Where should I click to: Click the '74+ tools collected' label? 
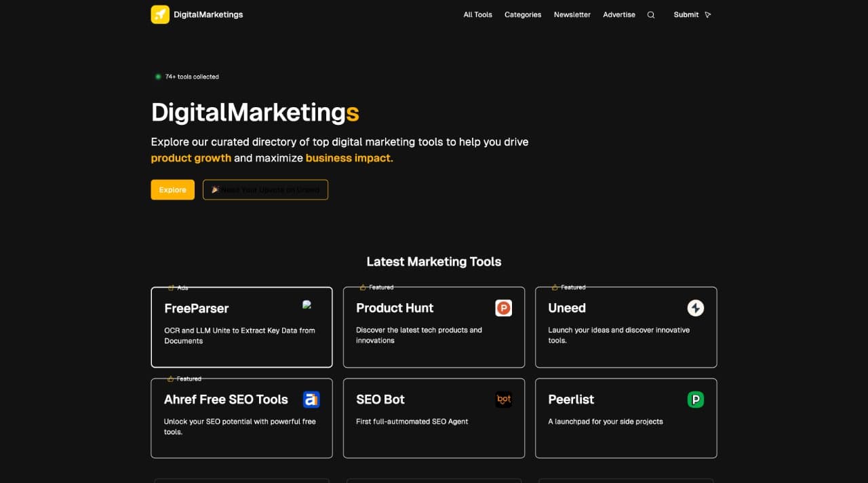click(192, 77)
